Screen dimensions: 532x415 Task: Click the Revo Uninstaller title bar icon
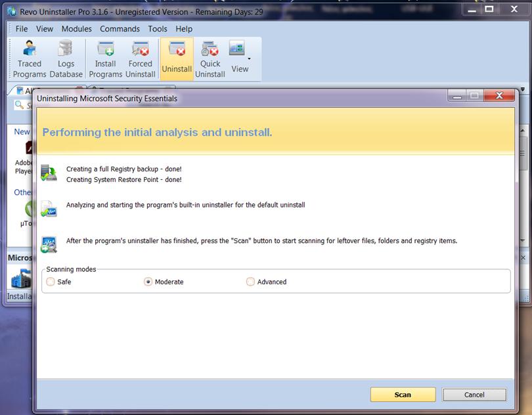[x=12, y=12]
